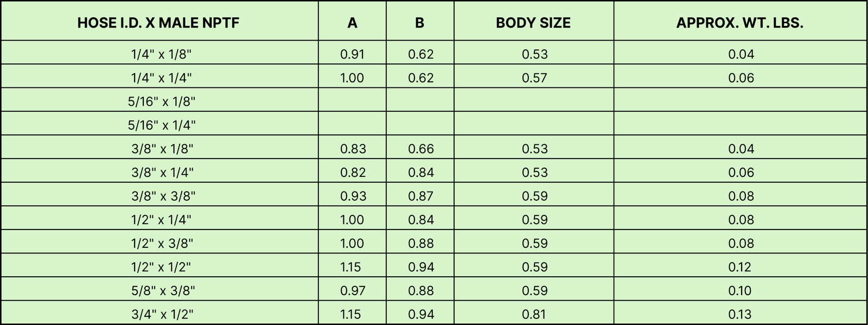This screenshot has height=325, width=868.
Task: Click the 5/8" x 3/8" row label
Action: 163,291
